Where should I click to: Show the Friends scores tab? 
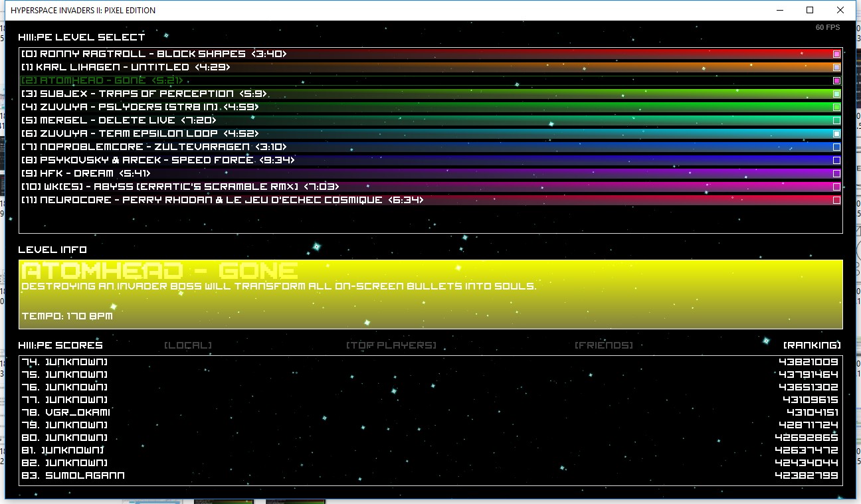[x=603, y=345]
